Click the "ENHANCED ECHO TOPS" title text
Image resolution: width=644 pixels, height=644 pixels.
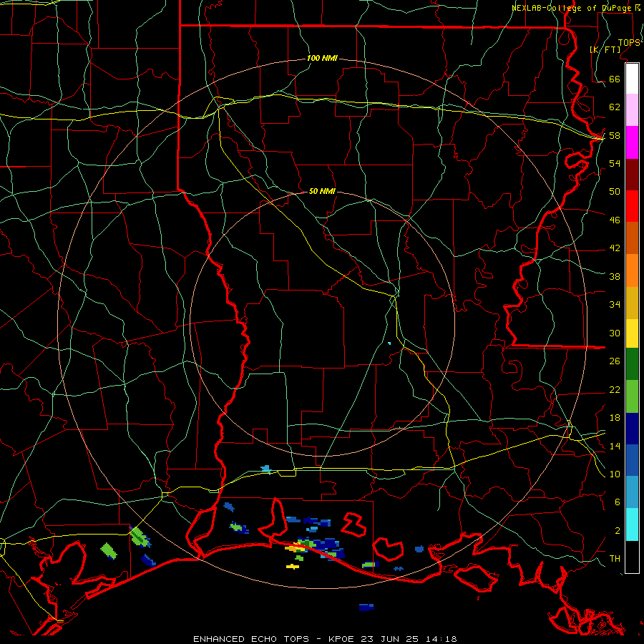tap(250, 639)
